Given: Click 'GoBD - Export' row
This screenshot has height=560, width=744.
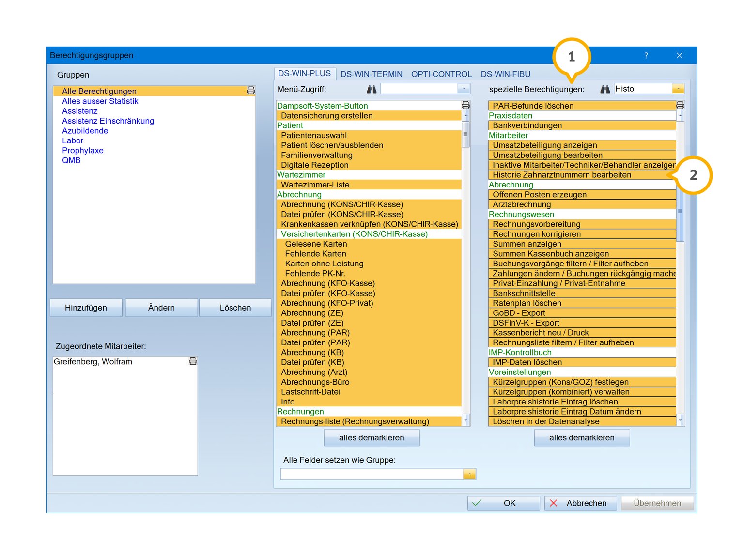Looking at the screenshot, I should [582, 313].
